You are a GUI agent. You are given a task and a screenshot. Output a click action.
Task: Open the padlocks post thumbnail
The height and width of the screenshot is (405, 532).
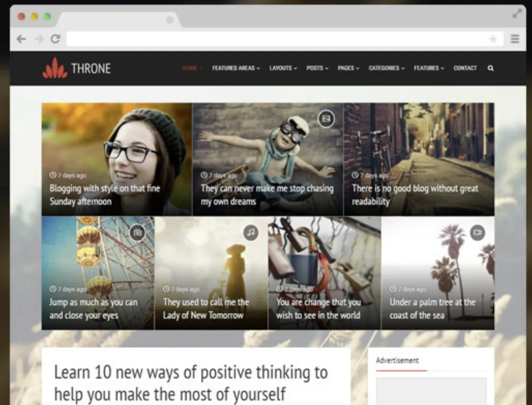pyautogui.click(x=324, y=273)
